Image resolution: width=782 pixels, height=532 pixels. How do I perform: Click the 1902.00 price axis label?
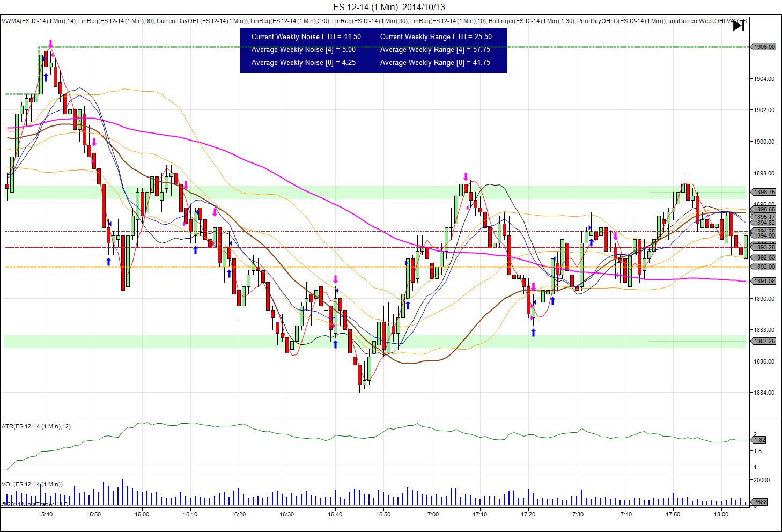pyautogui.click(x=764, y=110)
